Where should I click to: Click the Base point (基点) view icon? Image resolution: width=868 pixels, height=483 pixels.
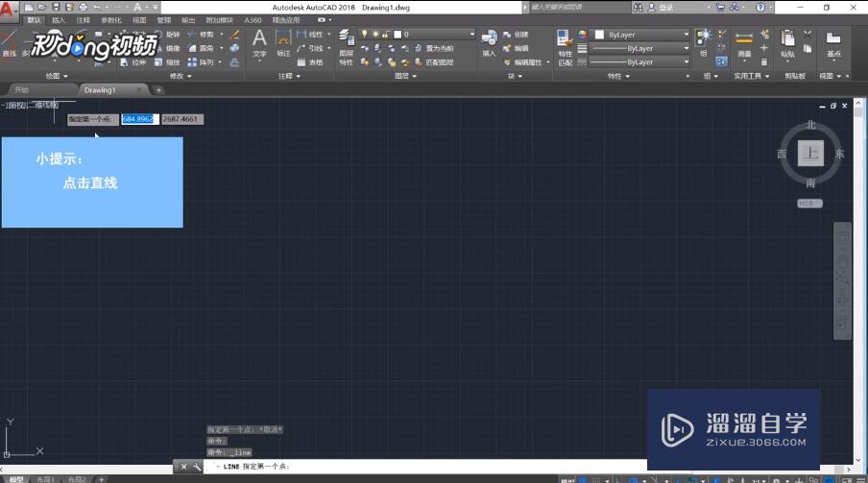coord(833,43)
